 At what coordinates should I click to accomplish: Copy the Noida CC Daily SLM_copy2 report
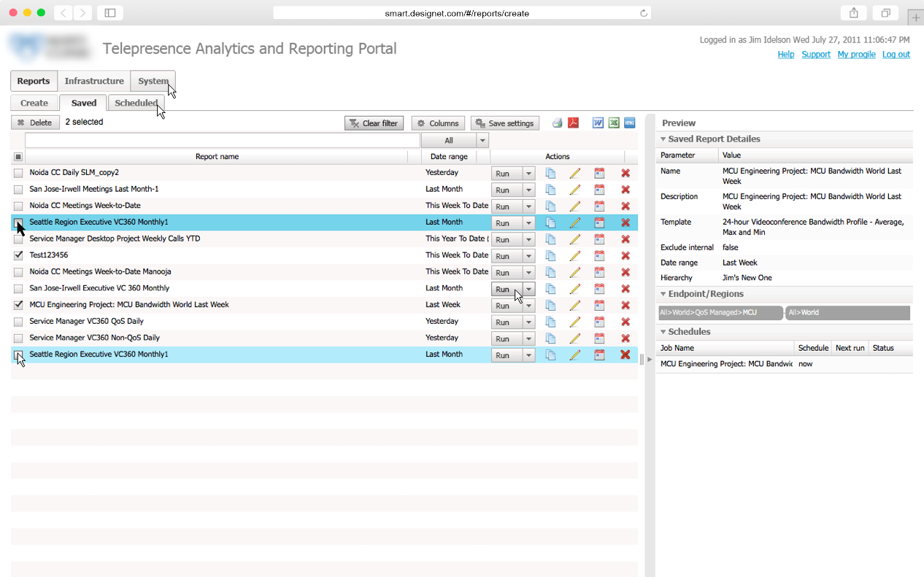pyautogui.click(x=551, y=173)
